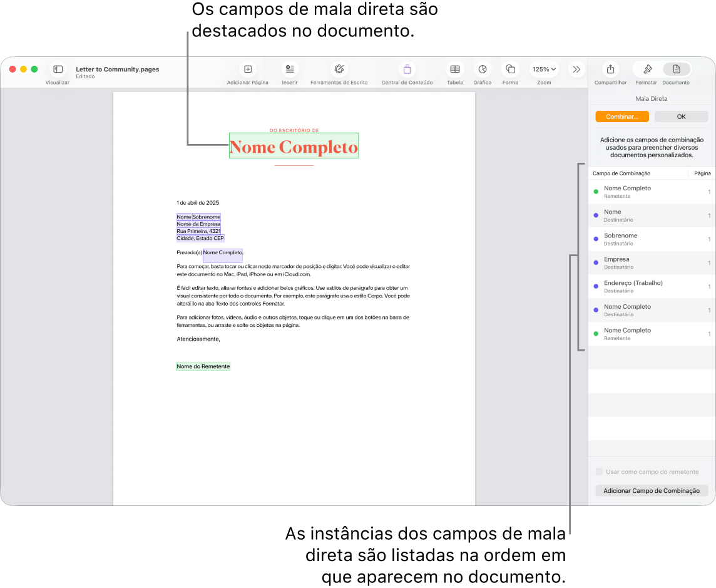Viewport: 716px width, 588px height.
Task: Insert a shape with Forma icon
Action: click(x=510, y=70)
